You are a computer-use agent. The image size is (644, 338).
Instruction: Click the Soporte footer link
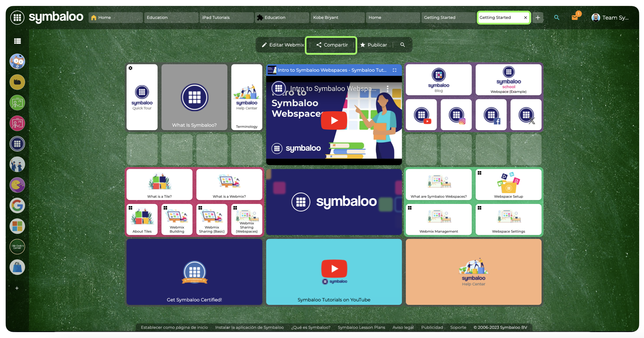click(458, 327)
